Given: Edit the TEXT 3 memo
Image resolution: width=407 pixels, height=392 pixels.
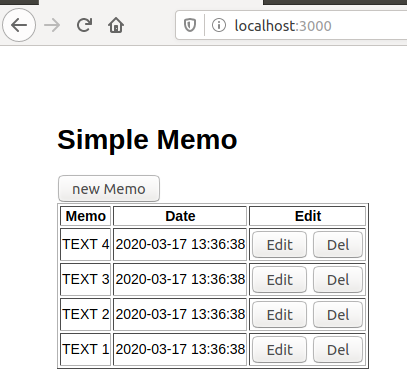Looking at the screenshot, I should [279, 280].
